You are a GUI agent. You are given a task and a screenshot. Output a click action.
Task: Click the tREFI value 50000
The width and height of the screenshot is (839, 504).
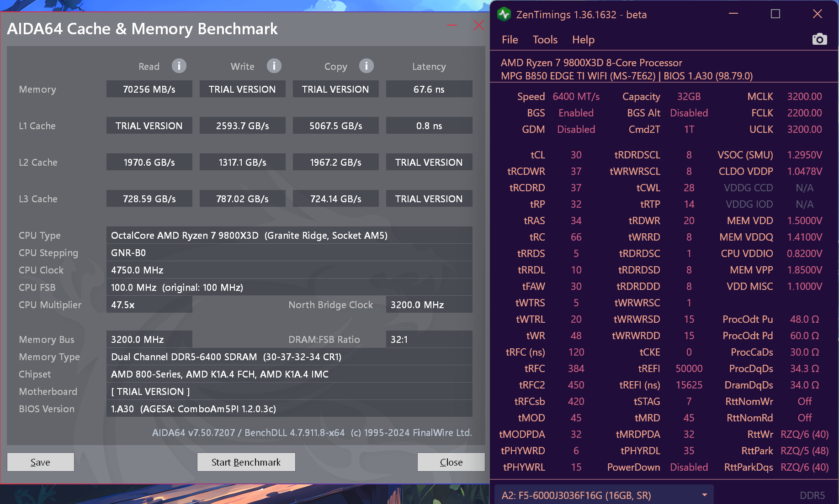(x=689, y=368)
